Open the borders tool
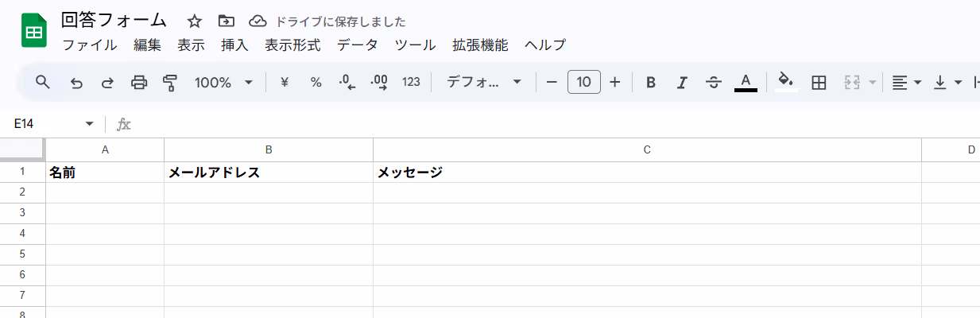This screenshot has height=318, width=980. [819, 82]
